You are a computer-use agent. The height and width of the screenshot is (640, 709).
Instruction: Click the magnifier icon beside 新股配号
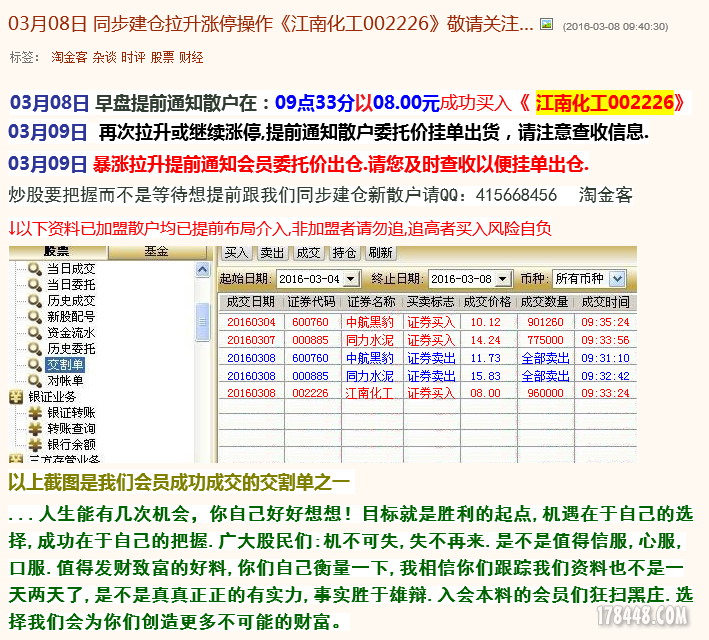click(35, 316)
